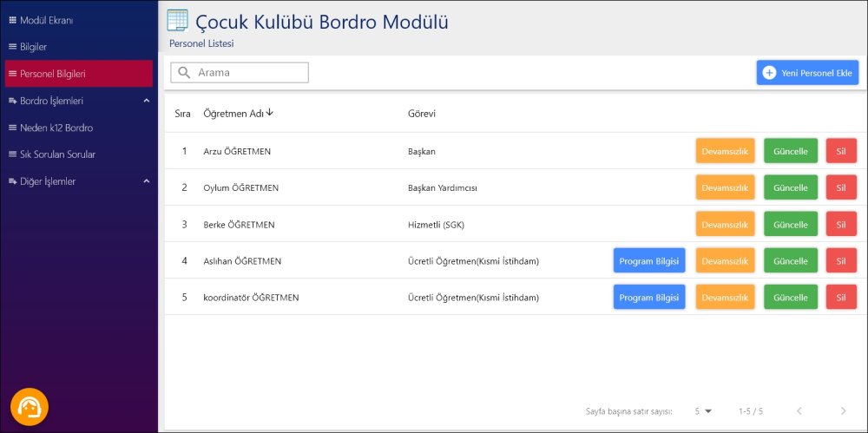The width and height of the screenshot is (868, 433).
Task: Click Sil for Oylum ÖĞRETMEN
Action: 841,187
